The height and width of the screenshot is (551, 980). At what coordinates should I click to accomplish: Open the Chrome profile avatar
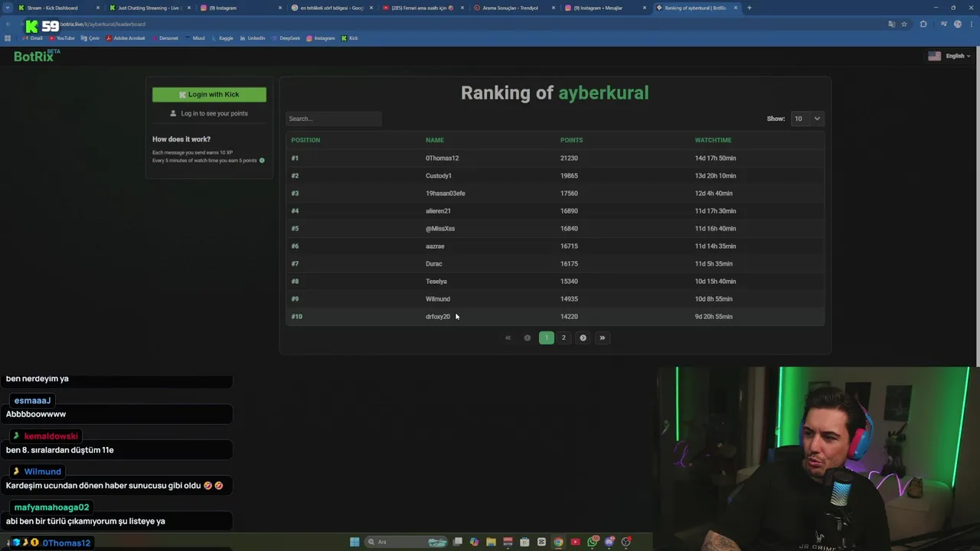tap(958, 24)
